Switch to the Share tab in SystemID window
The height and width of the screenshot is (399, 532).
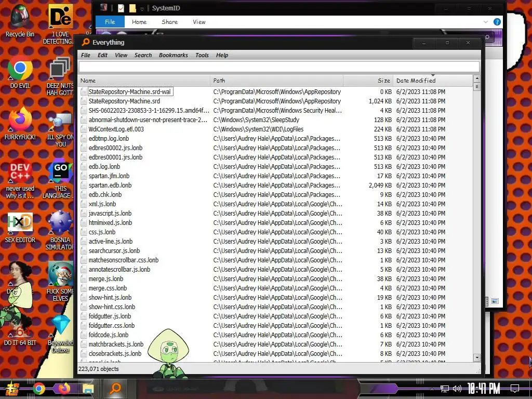169,22
